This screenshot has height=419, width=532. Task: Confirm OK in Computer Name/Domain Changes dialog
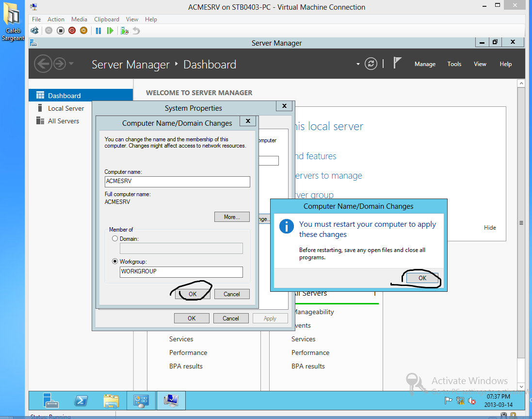point(193,294)
